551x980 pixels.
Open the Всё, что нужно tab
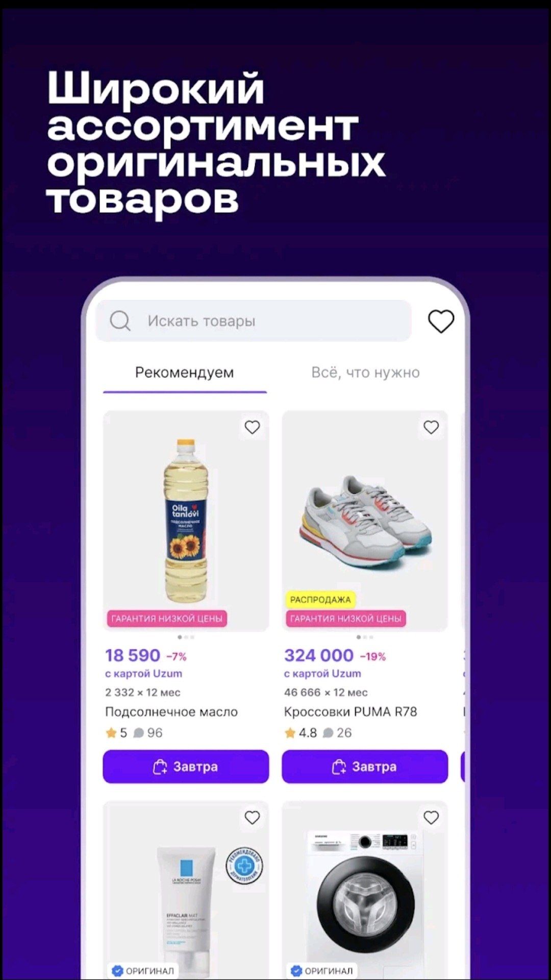click(365, 373)
